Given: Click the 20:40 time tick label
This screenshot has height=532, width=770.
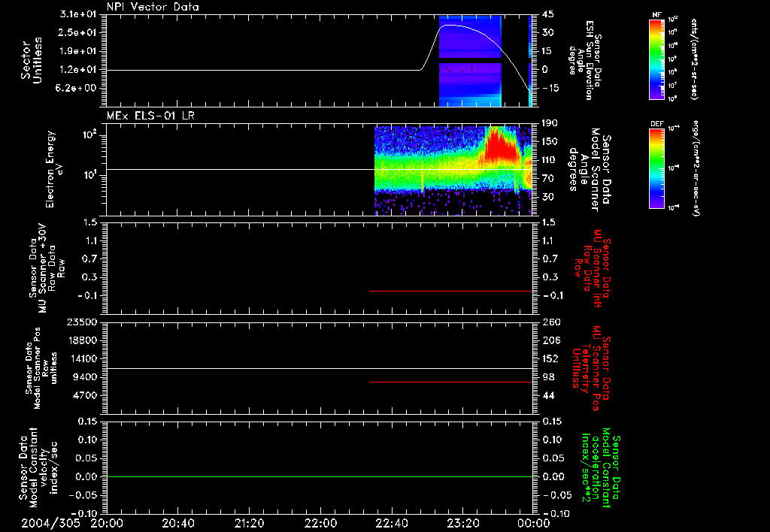Looking at the screenshot, I should [x=177, y=523].
